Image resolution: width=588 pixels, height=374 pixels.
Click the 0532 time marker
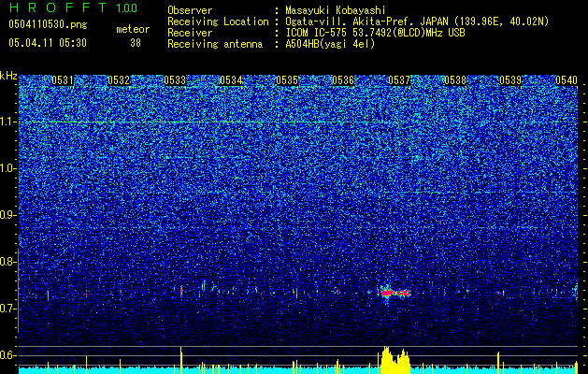[119, 80]
